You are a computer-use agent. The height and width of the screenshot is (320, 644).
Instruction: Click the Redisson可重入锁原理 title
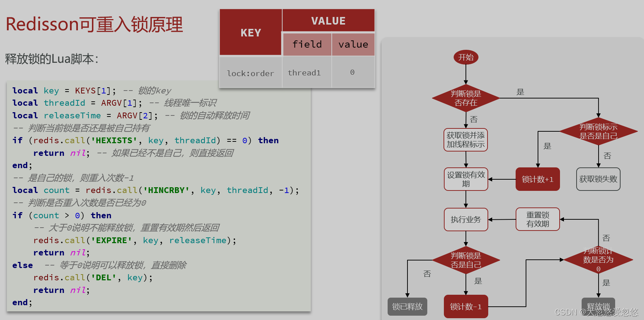click(x=94, y=25)
